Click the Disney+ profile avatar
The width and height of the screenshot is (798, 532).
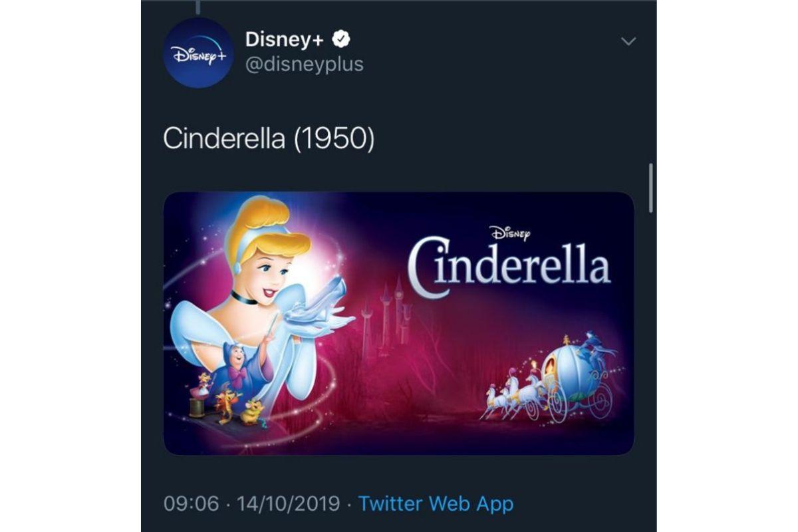pos(198,55)
